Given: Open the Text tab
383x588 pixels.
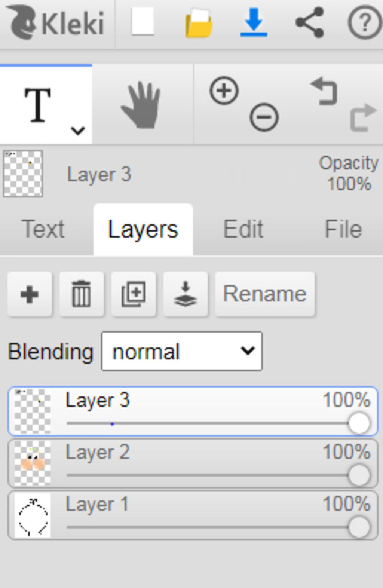Looking at the screenshot, I should click(43, 229).
